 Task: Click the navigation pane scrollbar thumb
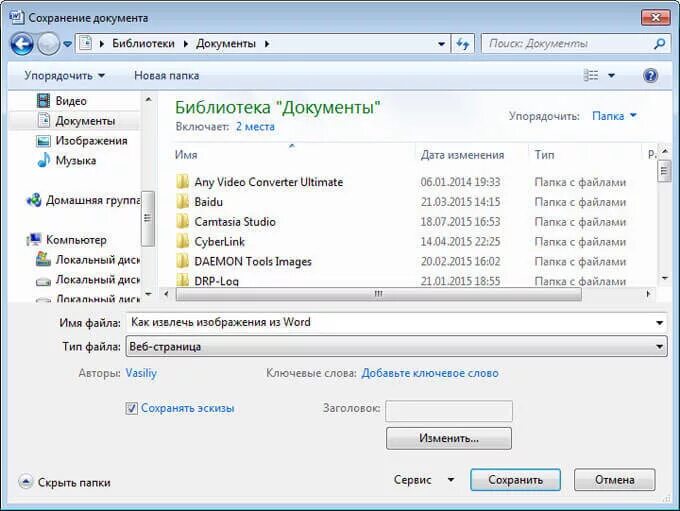(147, 218)
